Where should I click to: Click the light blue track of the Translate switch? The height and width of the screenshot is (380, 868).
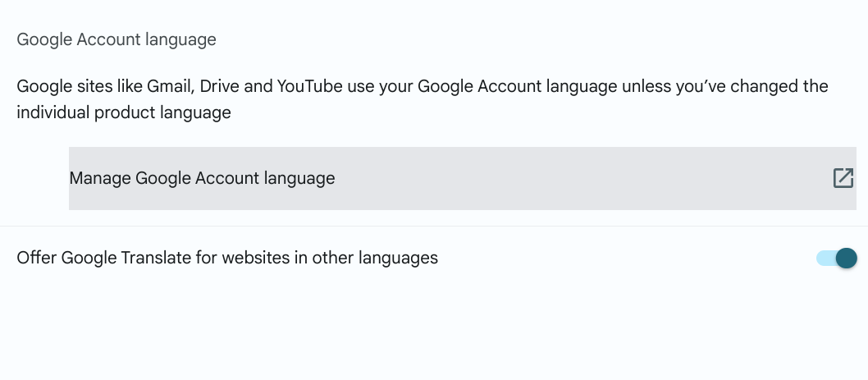[x=824, y=259]
